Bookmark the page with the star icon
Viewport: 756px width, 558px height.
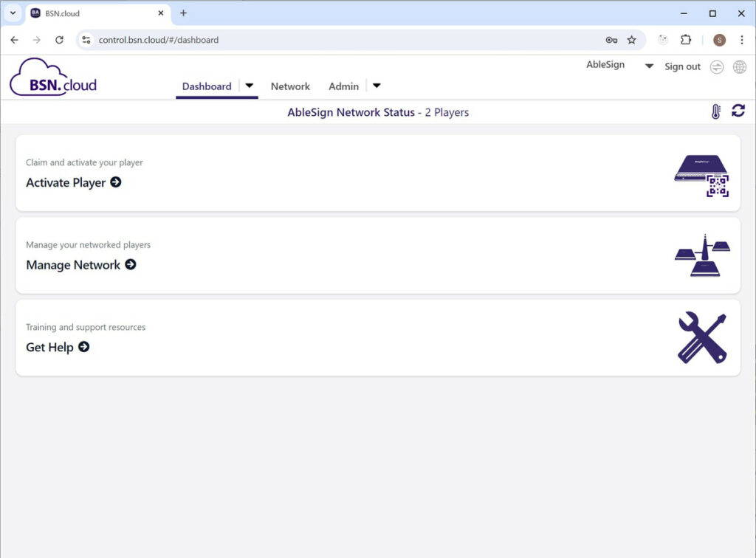point(631,40)
